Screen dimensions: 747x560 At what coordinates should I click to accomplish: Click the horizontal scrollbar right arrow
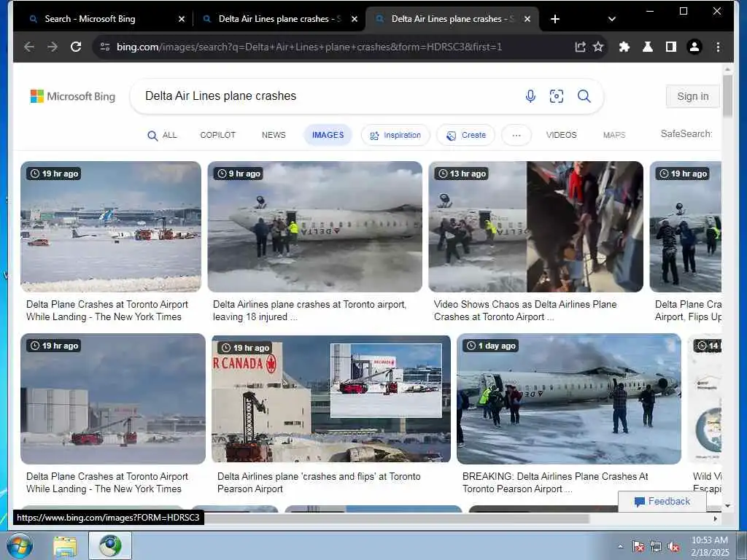(716, 518)
